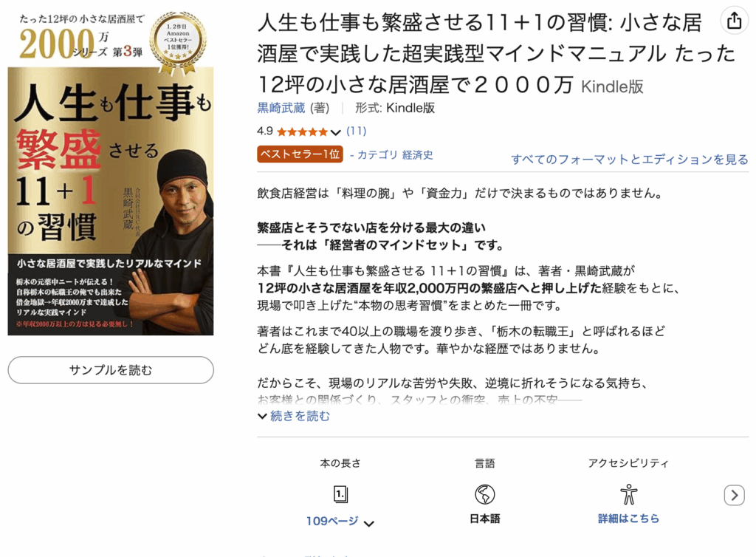The width and height of the screenshot is (756, 557).
Task: View すべてのフォーマットとエディションを見る link
Action: [630, 159]
